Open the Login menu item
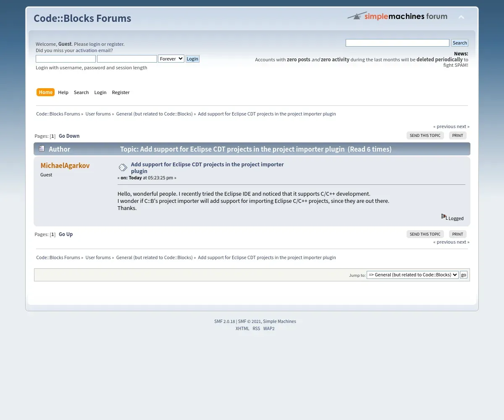The image size is (504, 420). pyautogui.click(x=100, y=92)
